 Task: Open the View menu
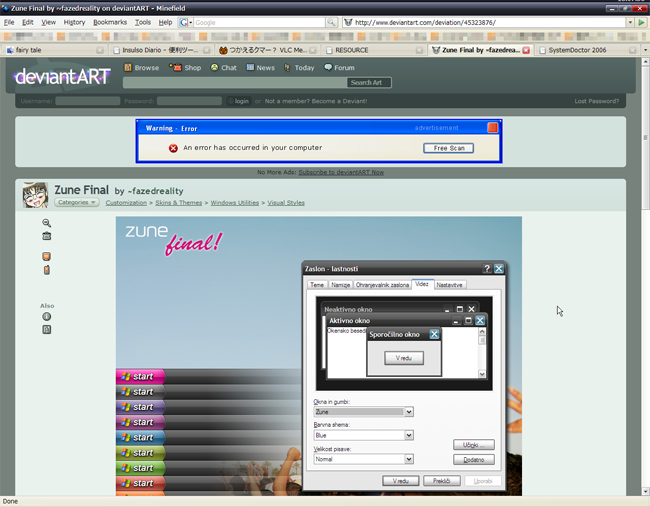tap(49, 22)
